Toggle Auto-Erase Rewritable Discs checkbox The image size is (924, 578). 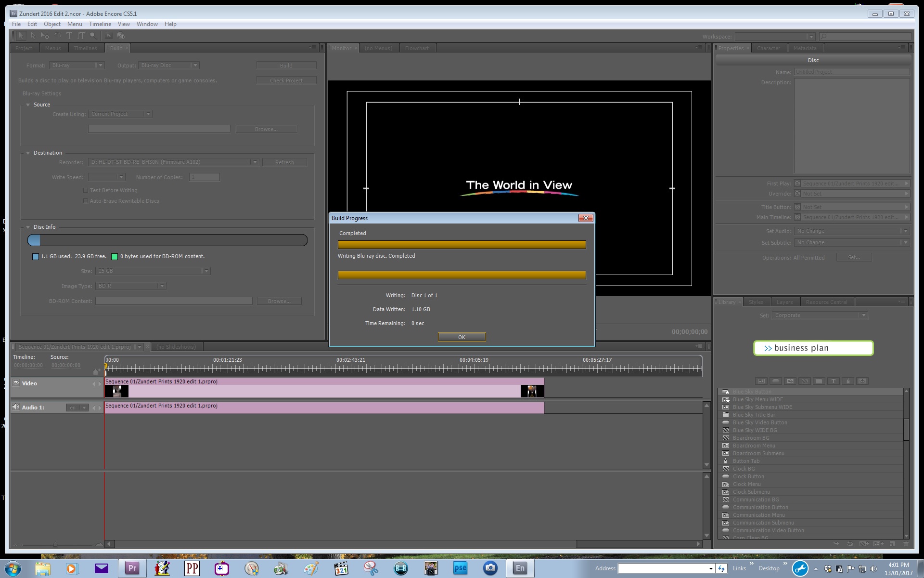tap(86, 201)
